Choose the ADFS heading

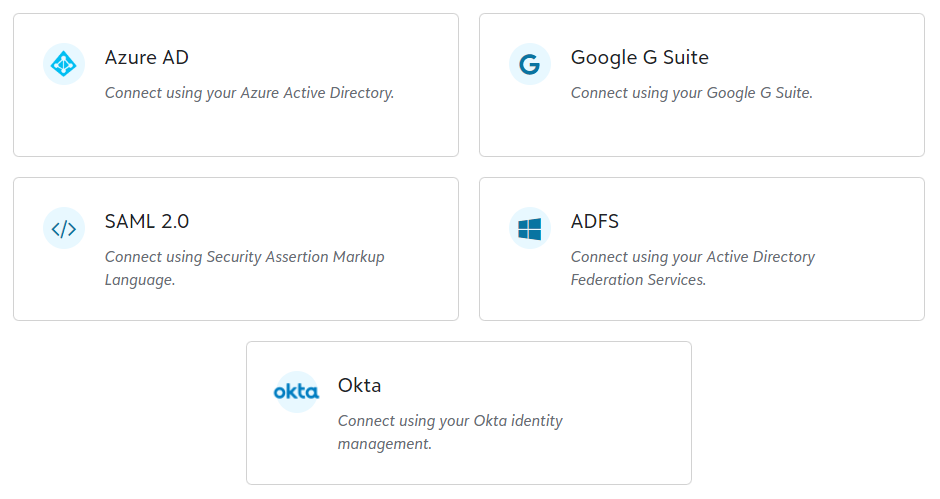(595, 222)
